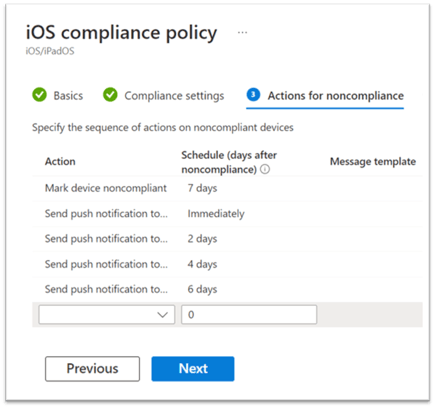Click the Message template column header

pyautogui.click(x=373, y=162)
